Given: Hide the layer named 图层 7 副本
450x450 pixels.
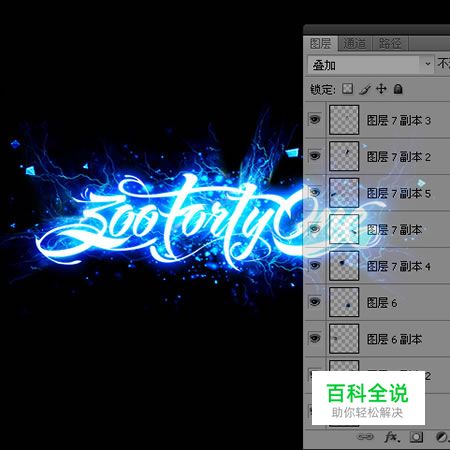Looking at the screenshot, I should click(x=315, y=229).
